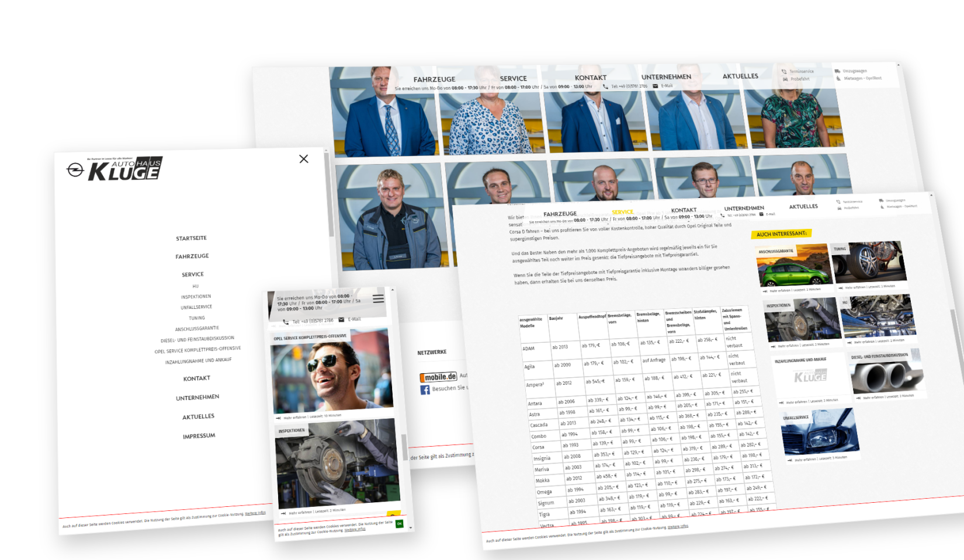
Task: Click AKTUELLES in the team page navigation
Action: (740, 76)
